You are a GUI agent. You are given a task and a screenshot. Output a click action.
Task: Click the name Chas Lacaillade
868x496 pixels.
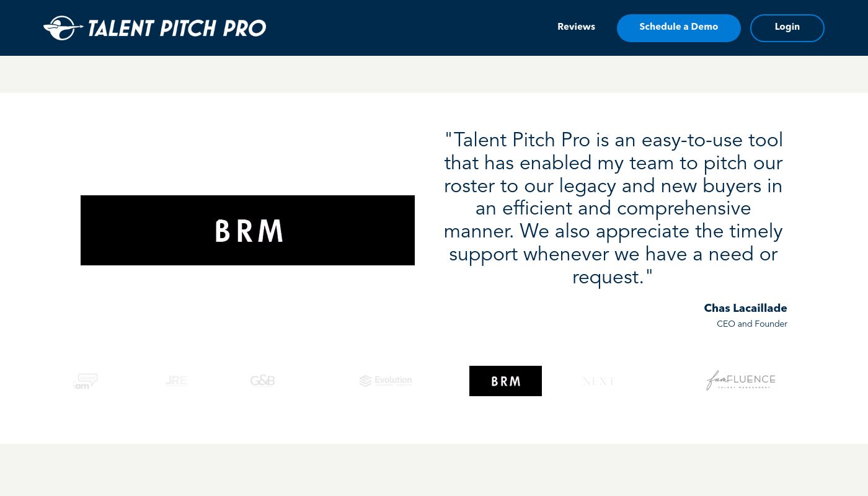pos(745,308)
